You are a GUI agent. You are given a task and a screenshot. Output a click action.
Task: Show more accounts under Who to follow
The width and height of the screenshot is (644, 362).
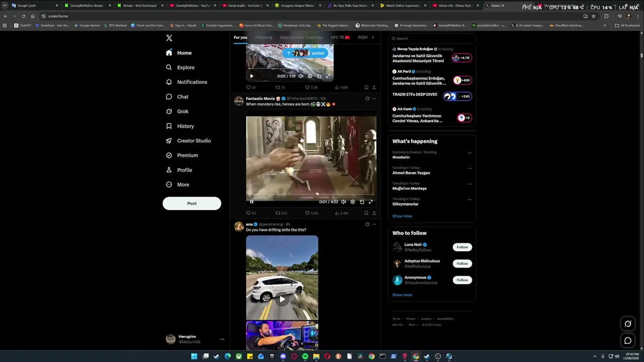click(402, 295)
